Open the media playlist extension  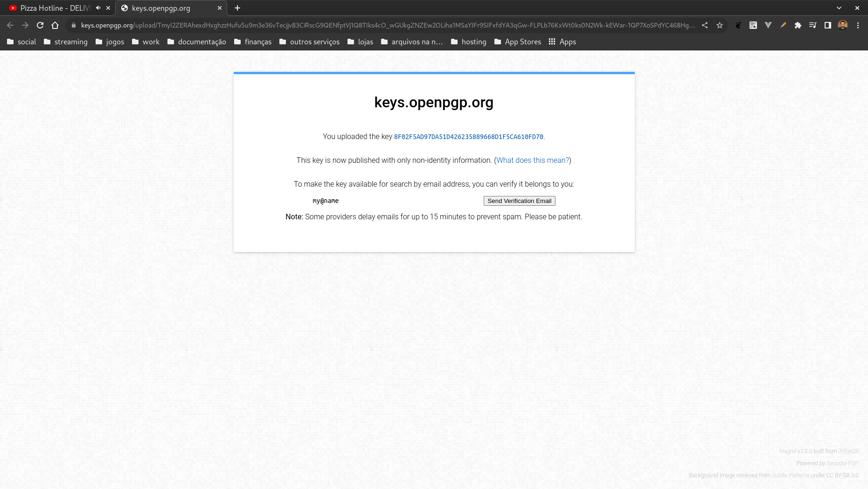pos(812,25)
